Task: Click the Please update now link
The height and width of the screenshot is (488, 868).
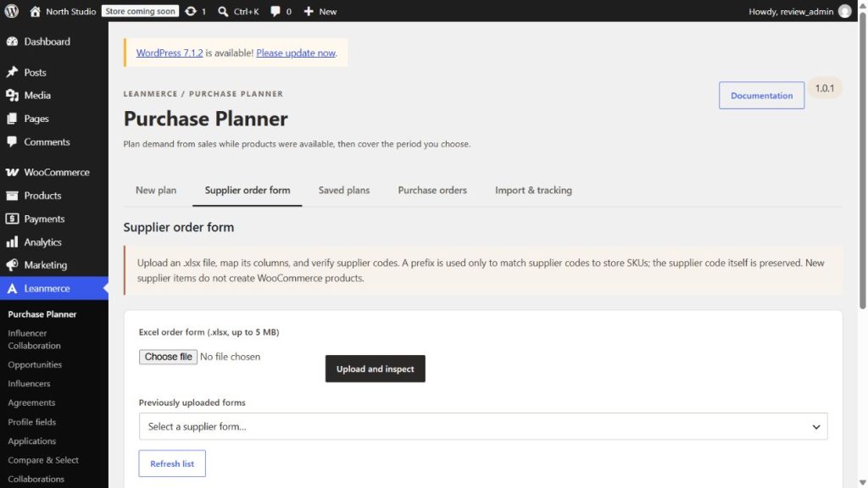Action: (296, 53)
